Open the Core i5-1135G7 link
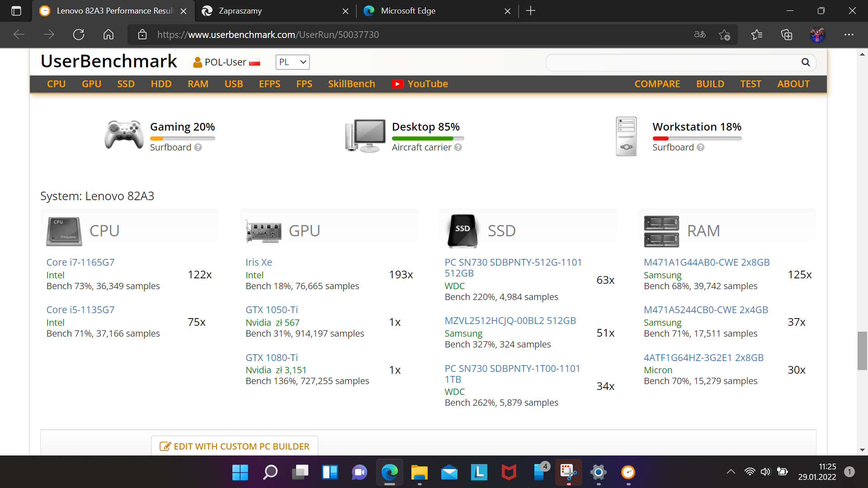Screen dimensions: 868x488 (80, 310)
